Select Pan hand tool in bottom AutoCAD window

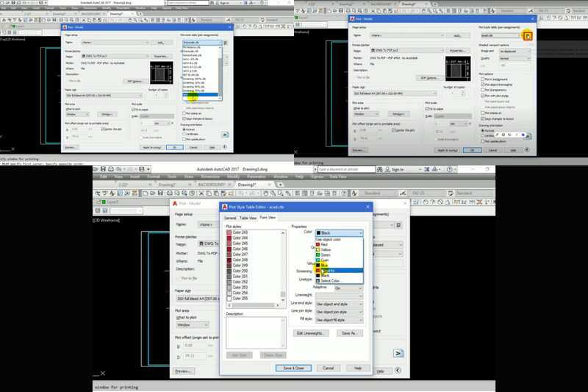(265, 193)
